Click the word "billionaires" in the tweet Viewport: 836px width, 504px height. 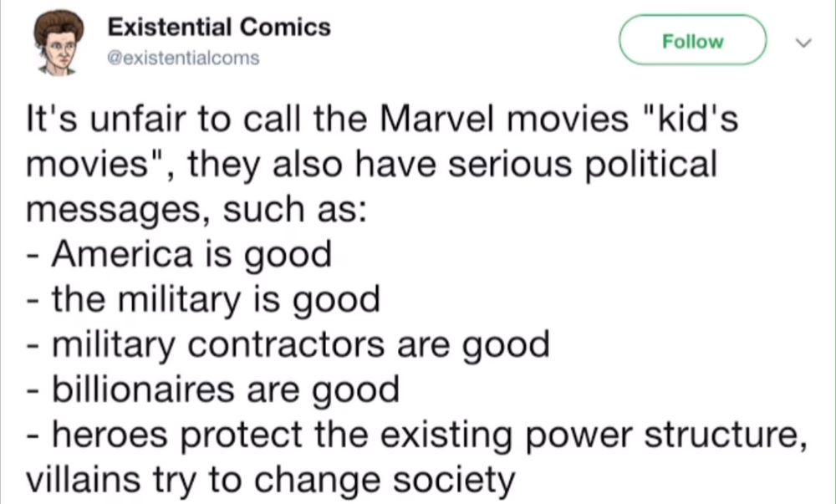pos(143,389)
